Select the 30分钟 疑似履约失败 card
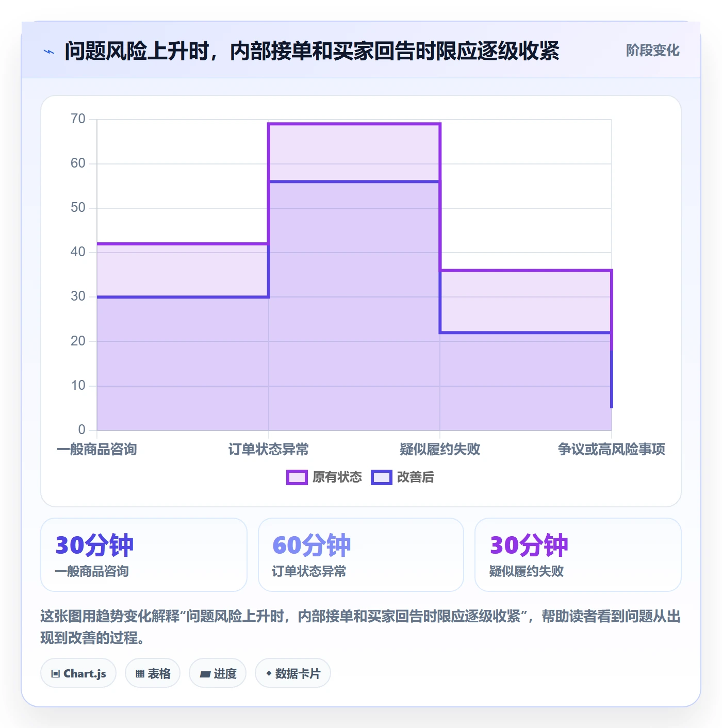 click(578, 555)
